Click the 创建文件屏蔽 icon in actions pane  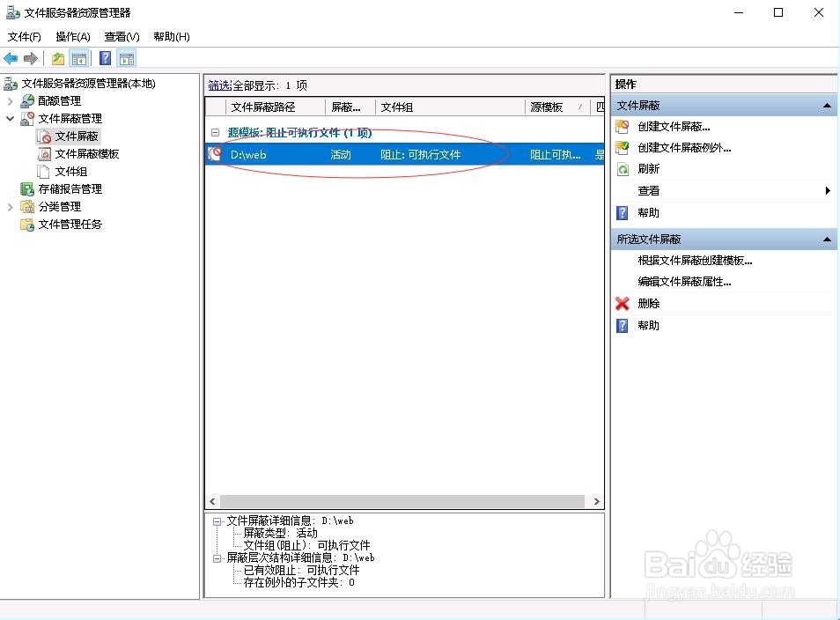[x=622, y=126]
